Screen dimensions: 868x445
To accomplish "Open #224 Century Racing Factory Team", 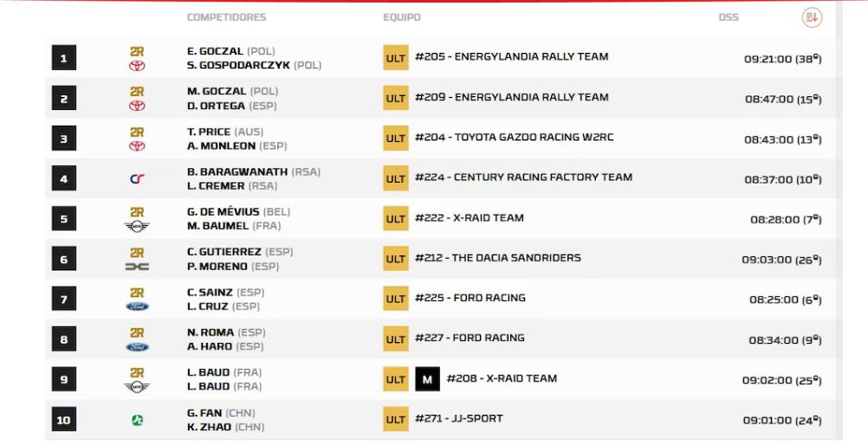I will pos(523,177).
